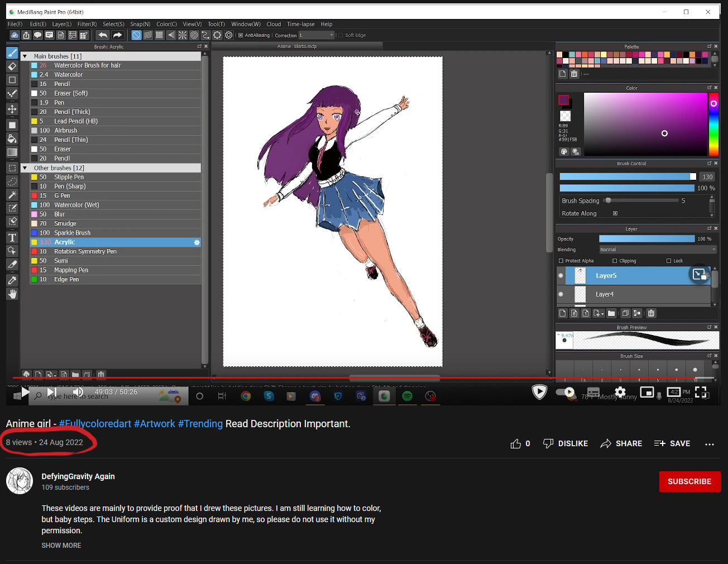Check Protect Alpha option
The image size is (728, 564).
[561, 261]
